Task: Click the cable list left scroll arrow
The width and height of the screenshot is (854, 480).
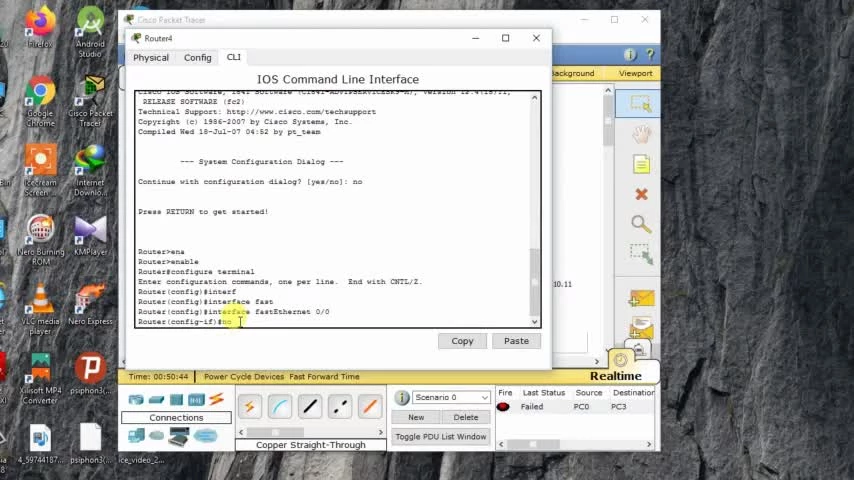Action: coord(241,432)
